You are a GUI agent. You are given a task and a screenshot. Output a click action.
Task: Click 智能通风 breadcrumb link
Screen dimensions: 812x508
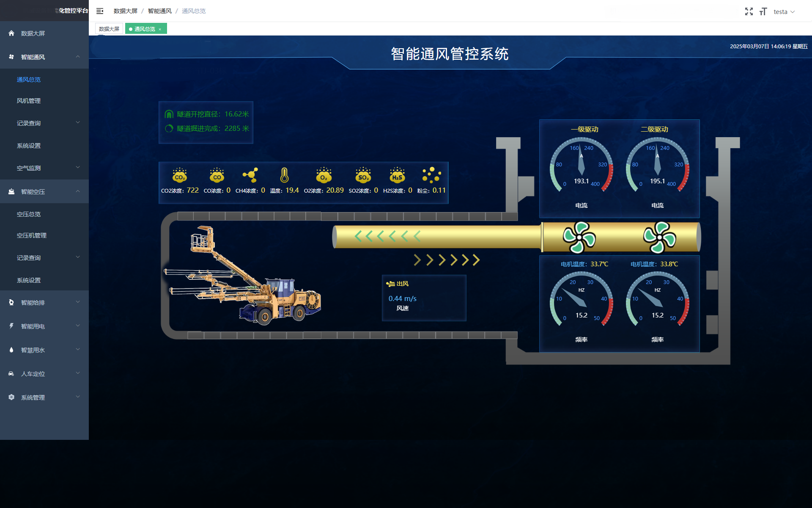(159, 11)
